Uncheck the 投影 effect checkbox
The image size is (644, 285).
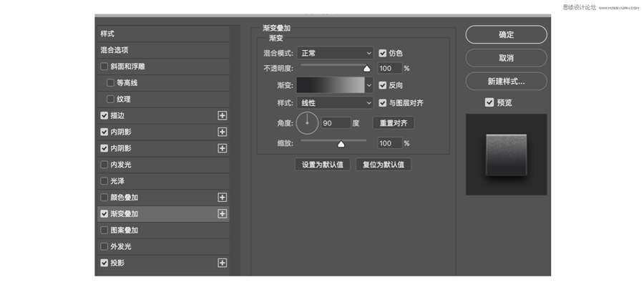pos(104,263)
